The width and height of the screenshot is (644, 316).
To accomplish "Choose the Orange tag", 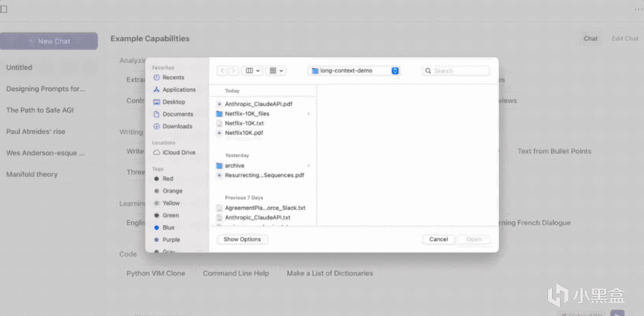I will [x=168, y=191].
